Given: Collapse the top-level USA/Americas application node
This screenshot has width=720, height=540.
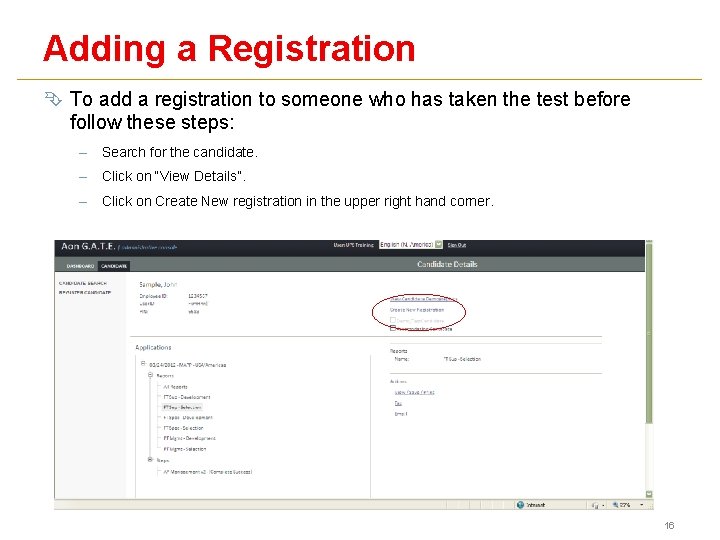Looking at the screenshot, I should [x=143, y=363].
